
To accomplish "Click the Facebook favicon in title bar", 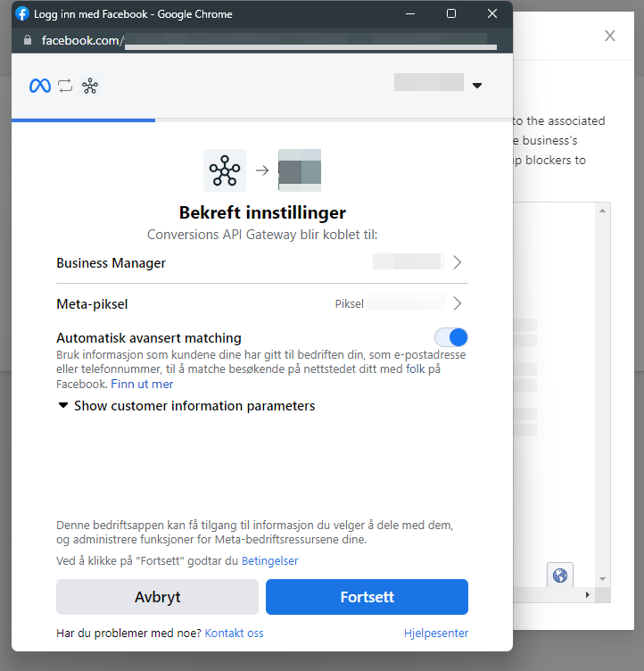I will pyautogui.click(x=22, y=13).
